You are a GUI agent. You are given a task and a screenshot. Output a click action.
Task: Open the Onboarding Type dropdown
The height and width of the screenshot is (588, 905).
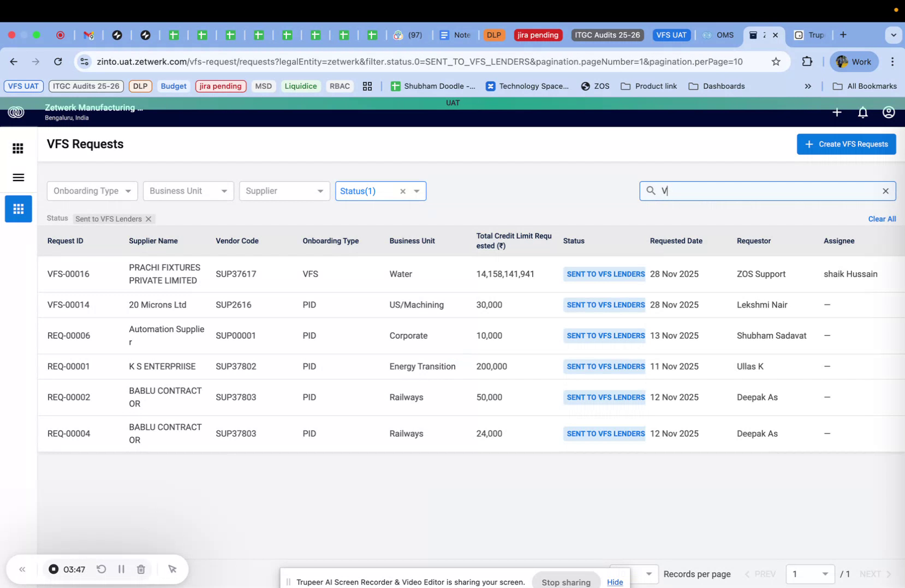pyautogui.click(x=92, y=191)
